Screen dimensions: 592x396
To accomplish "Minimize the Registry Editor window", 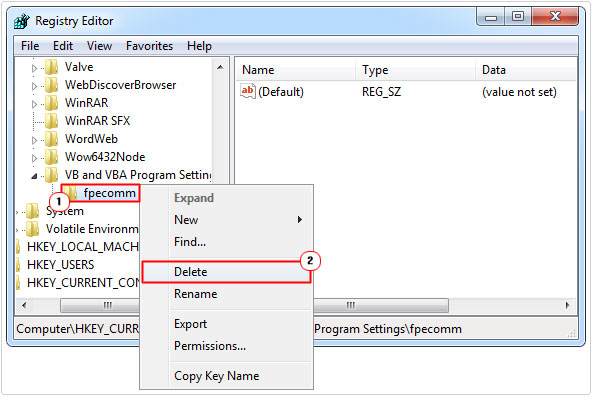I will [x=491, y=17].
